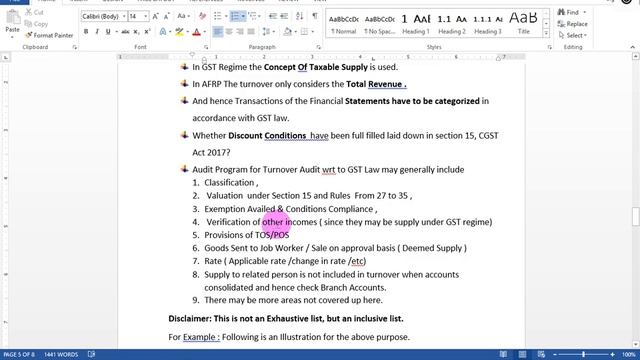
Task: Open the bullet library dropdown arrow
Action: click(x=226, y=16)
